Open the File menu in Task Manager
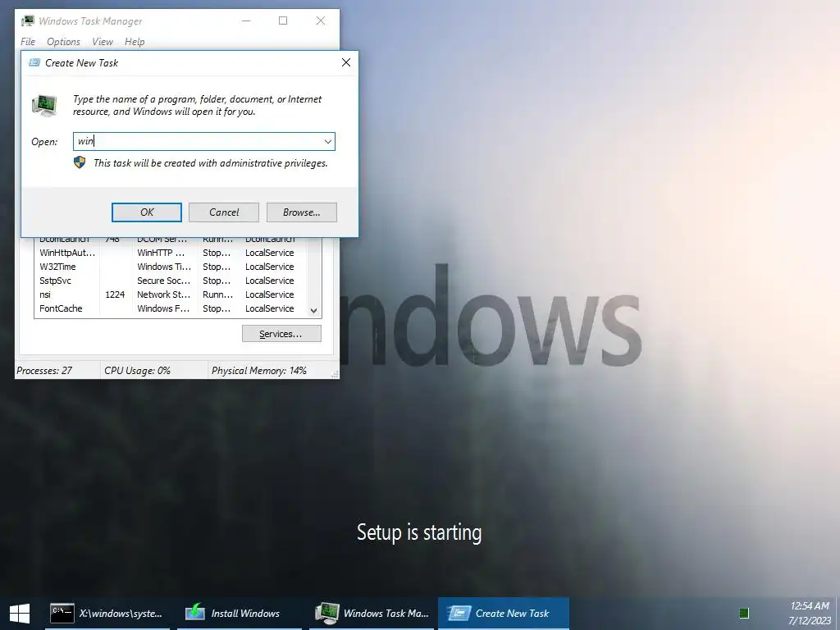Screen dimensions: 840x630 [x=28, y=42]
